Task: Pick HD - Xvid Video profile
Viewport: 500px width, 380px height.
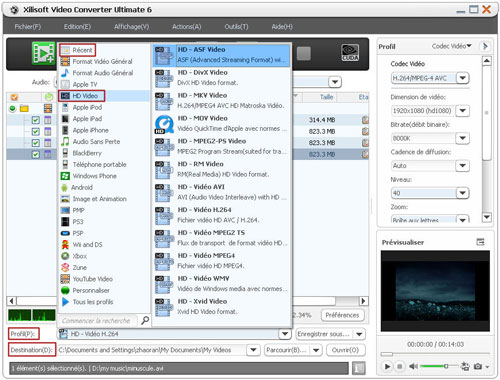Action: coord(222,307)
